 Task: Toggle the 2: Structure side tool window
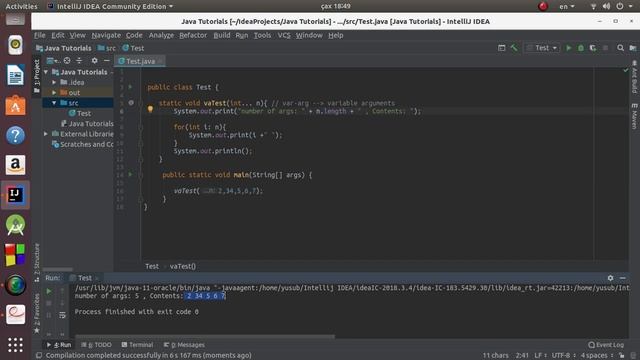[37, 262]
